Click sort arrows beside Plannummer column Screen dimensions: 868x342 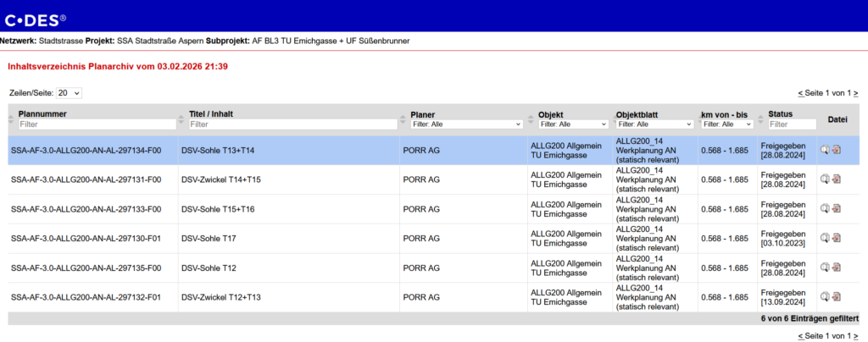pyautogui.click(x=12, y=119)
